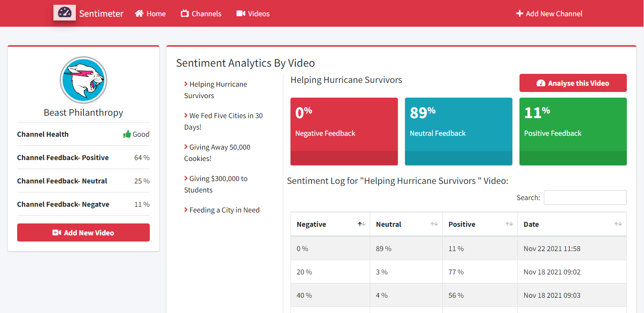This screenshot has width=644, height=313.
Task: Click the Channels TV icon
Action: (185, 14)
